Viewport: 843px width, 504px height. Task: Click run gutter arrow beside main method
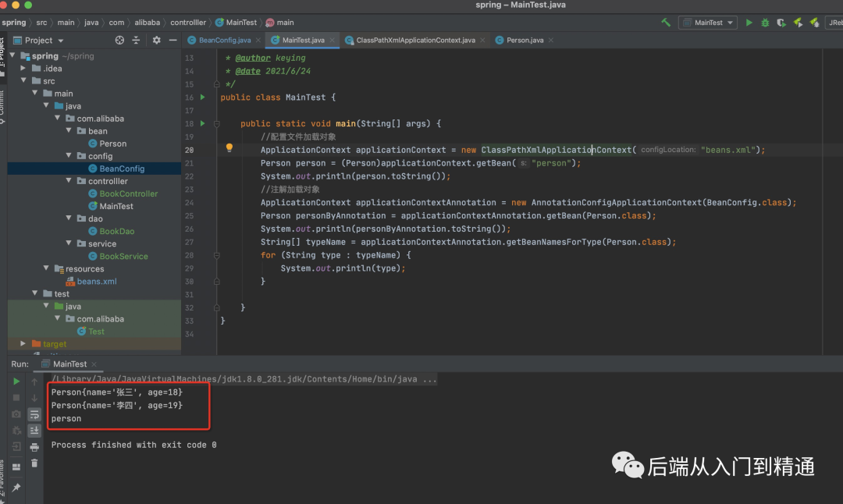[x=203, y=123]
